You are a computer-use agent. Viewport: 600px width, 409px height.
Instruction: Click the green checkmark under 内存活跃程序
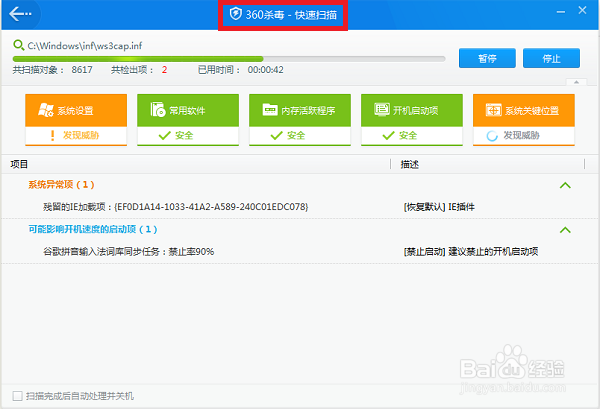tap(276, 135)
